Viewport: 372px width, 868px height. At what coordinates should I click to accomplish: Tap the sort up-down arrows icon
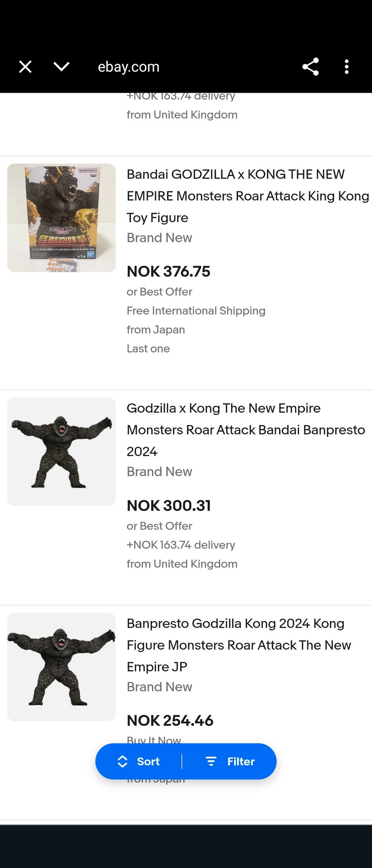(122, 761)
